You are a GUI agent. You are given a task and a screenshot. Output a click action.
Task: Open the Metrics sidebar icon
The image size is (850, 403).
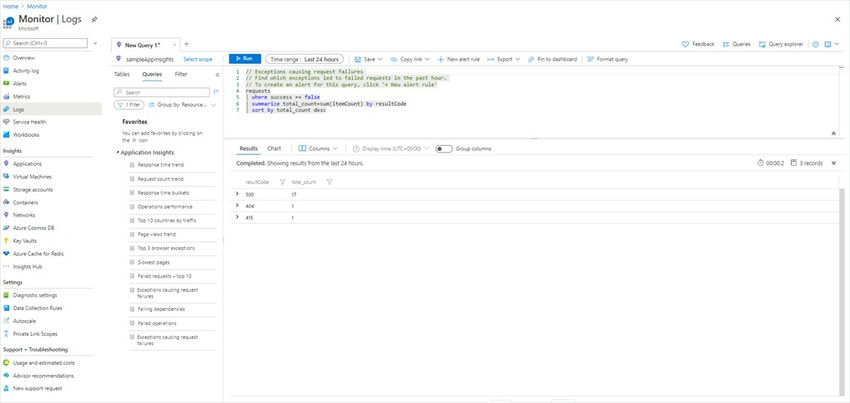[x=7, y=96]
